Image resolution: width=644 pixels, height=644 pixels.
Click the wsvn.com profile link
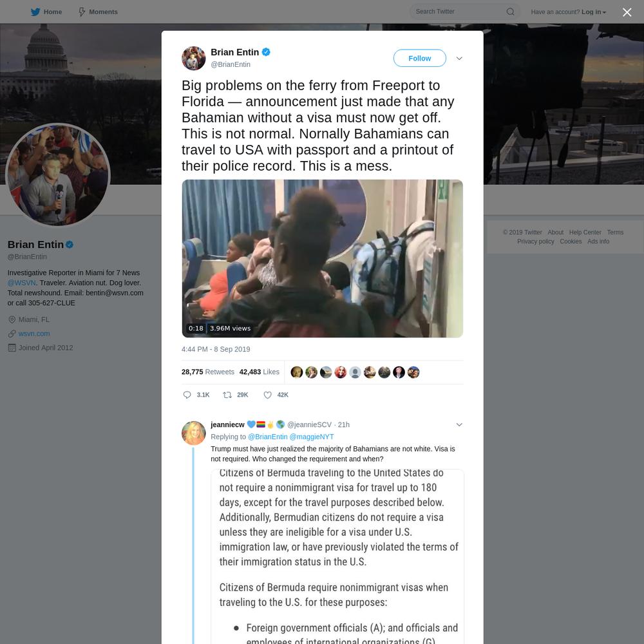pos(34,334)
